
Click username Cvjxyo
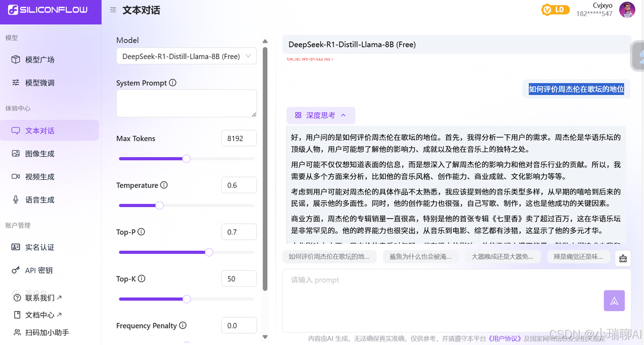pos(602,6)
